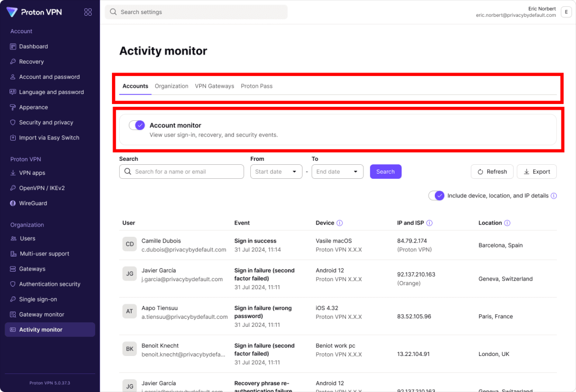Click the Refresh button
The image size is (576, 392).
click(492, 172)
